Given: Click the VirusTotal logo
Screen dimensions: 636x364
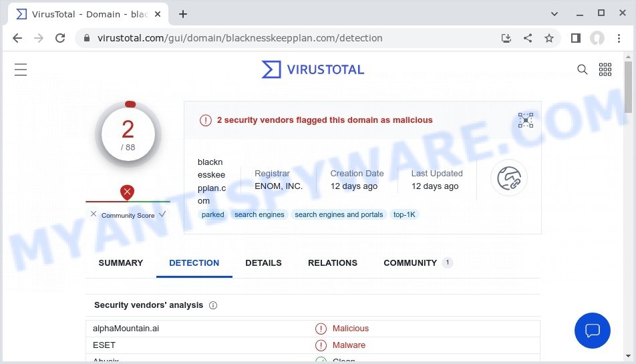Looking at the screenshot, I should pyautogui.click(x=313, y=69).
